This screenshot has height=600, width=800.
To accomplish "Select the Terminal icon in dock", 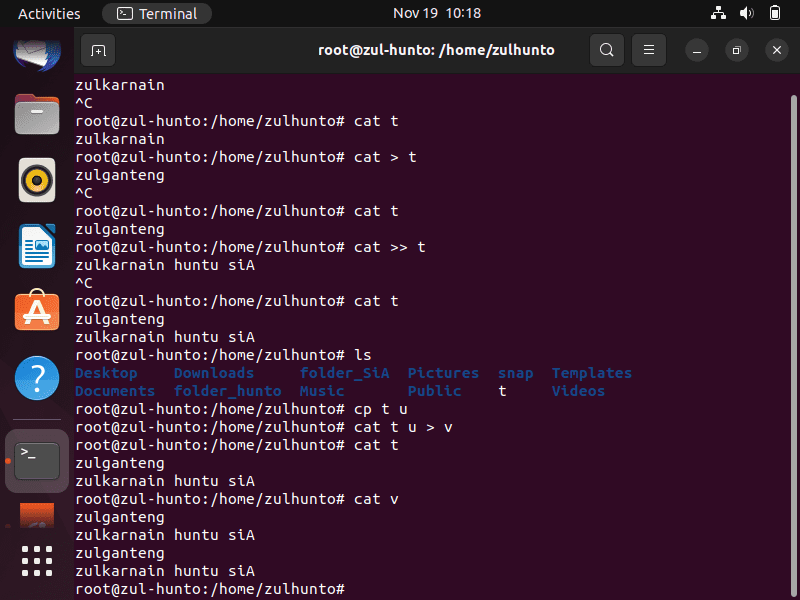I will 37,461.
